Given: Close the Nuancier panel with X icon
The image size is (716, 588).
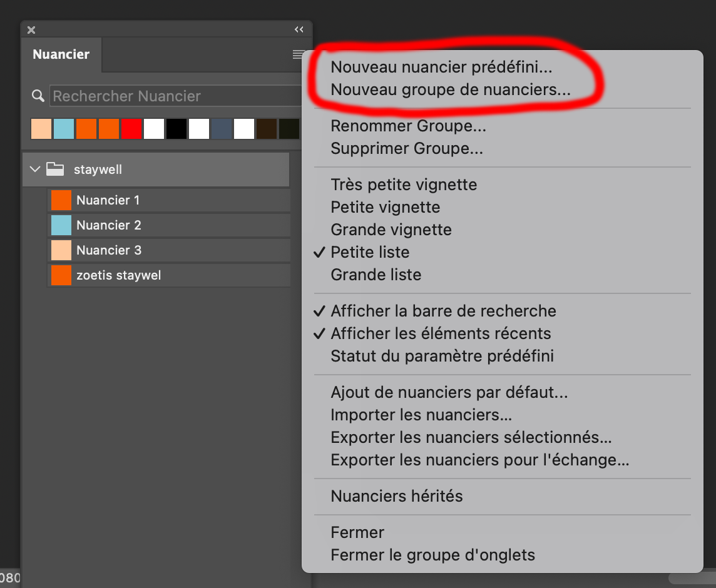Looking at the screenshot, I should (31, 29).
